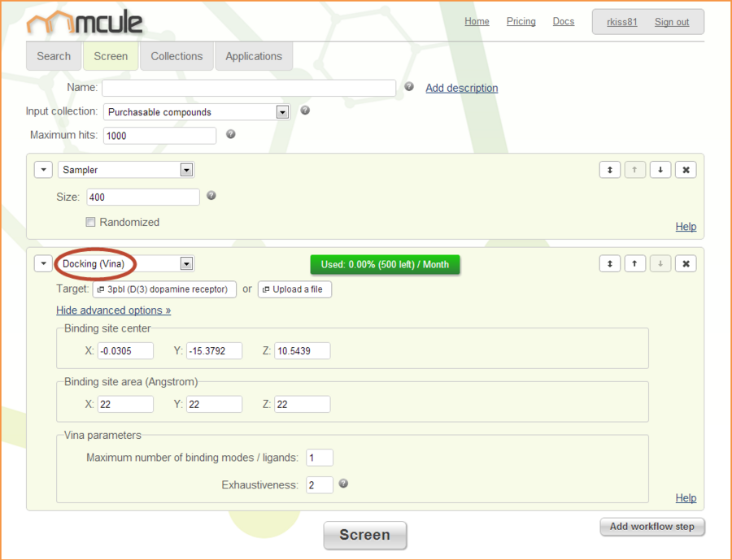
Task: Open the Input collection dropdown
Action: point(282,112)
